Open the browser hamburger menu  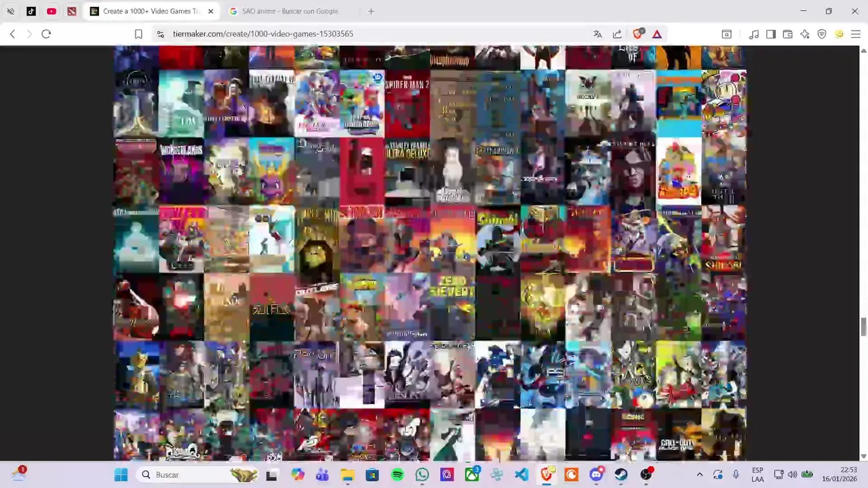pyautogui.click(x=856, y=34)
